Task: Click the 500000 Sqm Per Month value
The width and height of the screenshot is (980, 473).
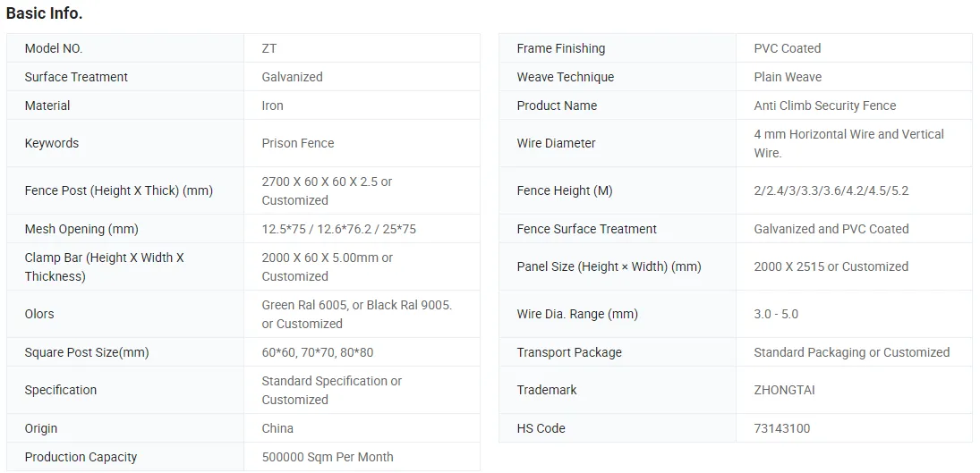Action: [327, 457]
